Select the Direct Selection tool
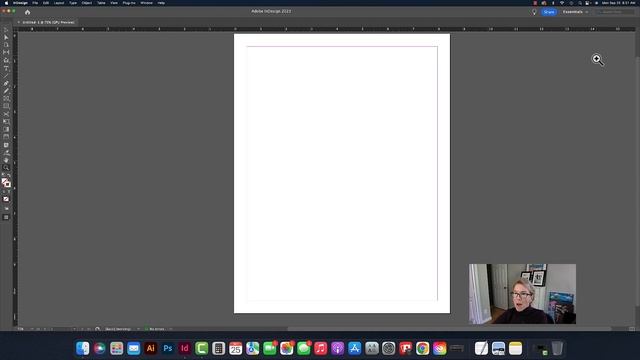640x360 pixels. pyautogui.click(x=6, y=37)
